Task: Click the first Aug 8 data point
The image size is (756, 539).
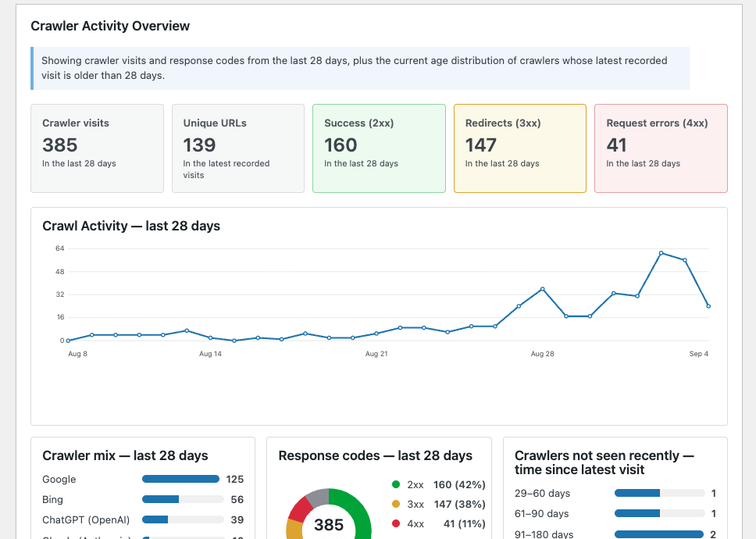Action: pyautogui.click(x=68, y=341)
